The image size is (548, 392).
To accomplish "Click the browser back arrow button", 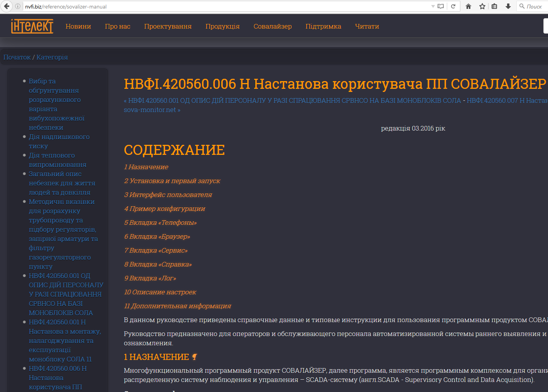I will (7, 6).
